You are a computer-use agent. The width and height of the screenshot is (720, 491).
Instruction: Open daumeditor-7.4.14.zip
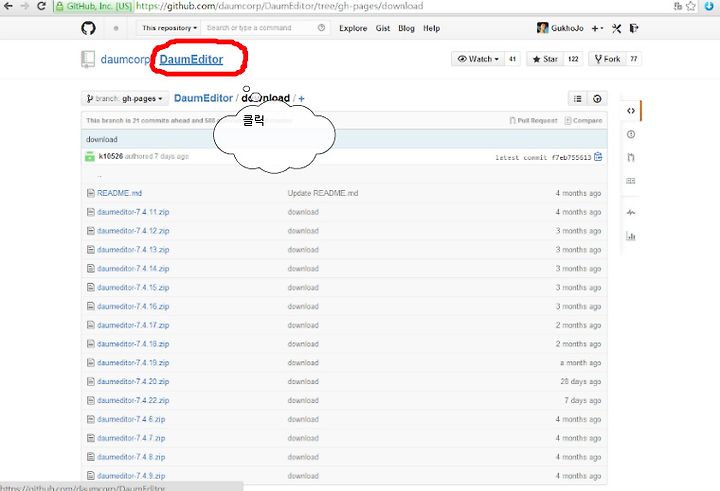(133, 268)
